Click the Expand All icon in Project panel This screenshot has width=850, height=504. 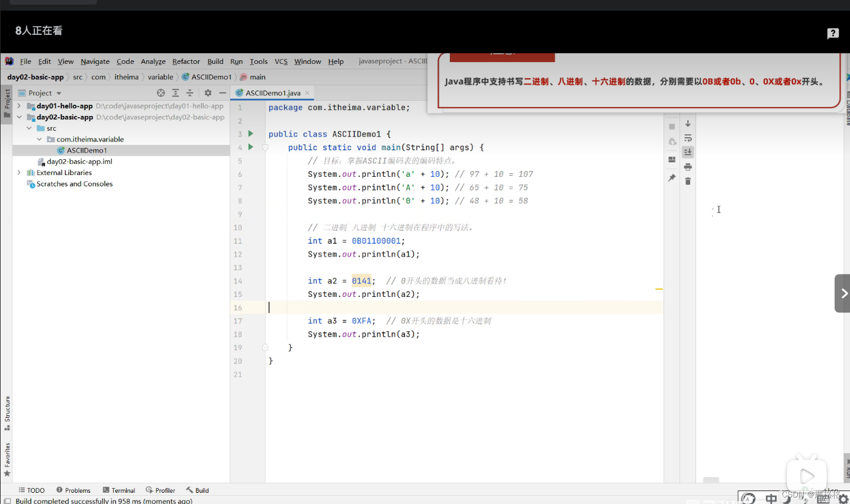coord(175,93)
